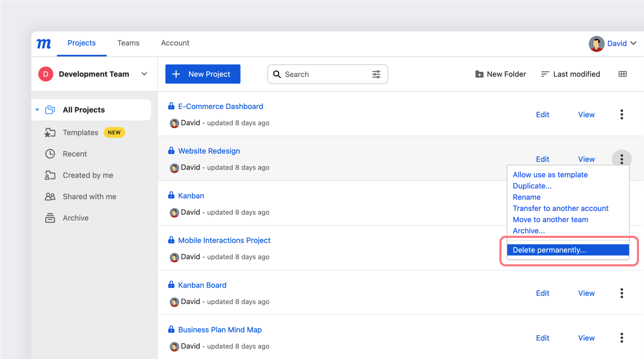Screen dimensions: 644x359
Task: Switch to grid view layout
Action: [x=623, y=74]
